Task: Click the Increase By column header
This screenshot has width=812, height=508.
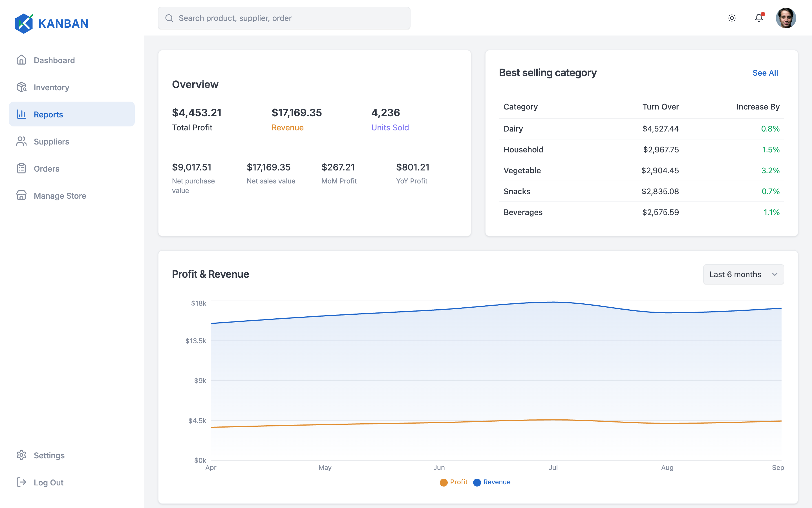Action: coord(758,107)
